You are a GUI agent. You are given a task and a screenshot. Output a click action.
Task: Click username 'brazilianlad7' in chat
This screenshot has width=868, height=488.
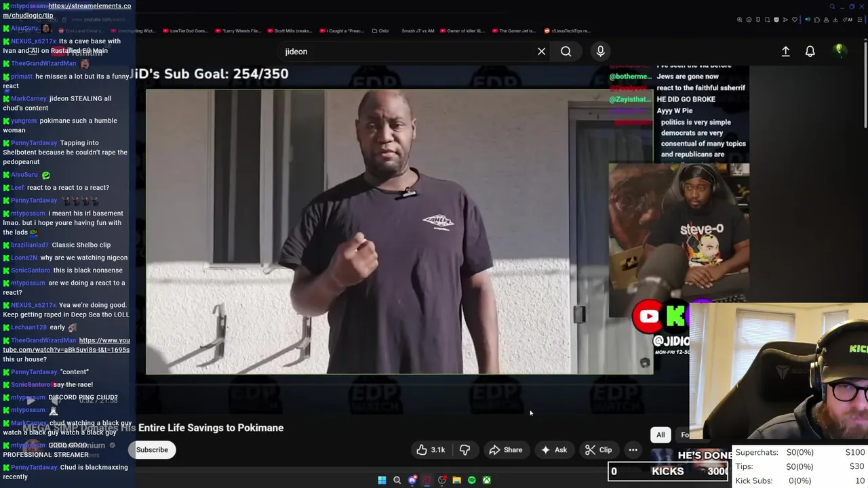30,245
